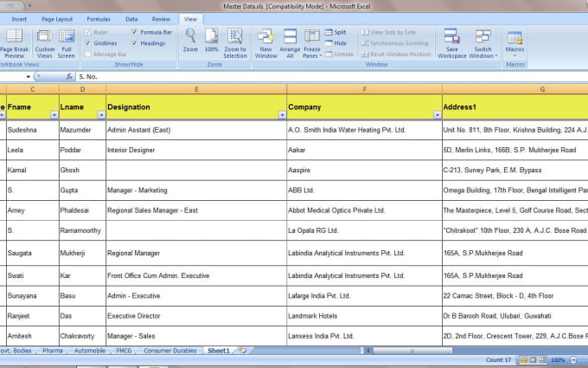Screen dimensions: 588x368
Task: Select cell 'Executive Director'
Action: 196,316
